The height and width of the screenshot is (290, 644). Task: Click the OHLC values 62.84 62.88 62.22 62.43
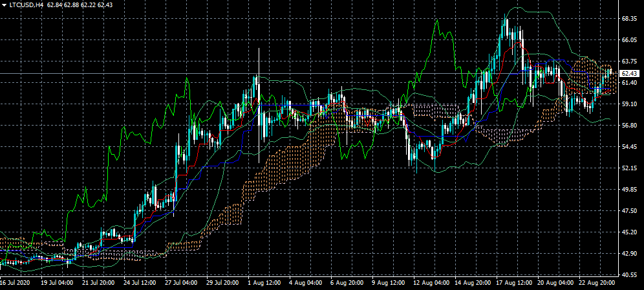coord(80,5)
